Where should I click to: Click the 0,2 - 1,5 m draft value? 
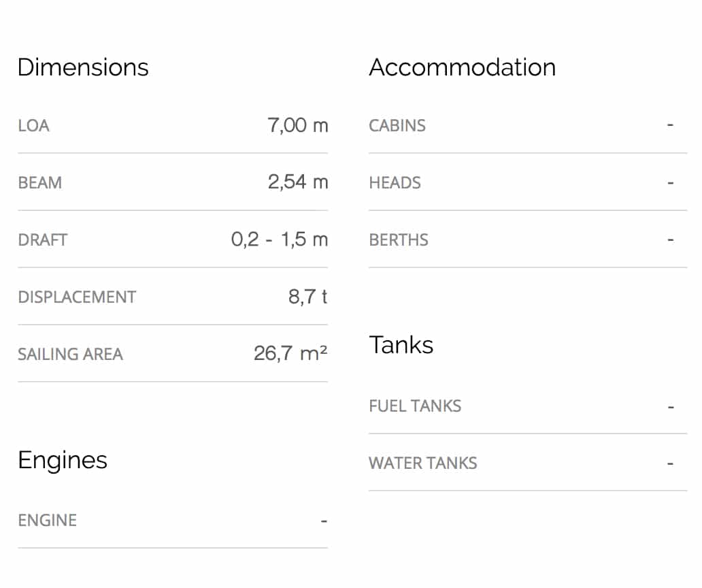(x=280, y=240)
